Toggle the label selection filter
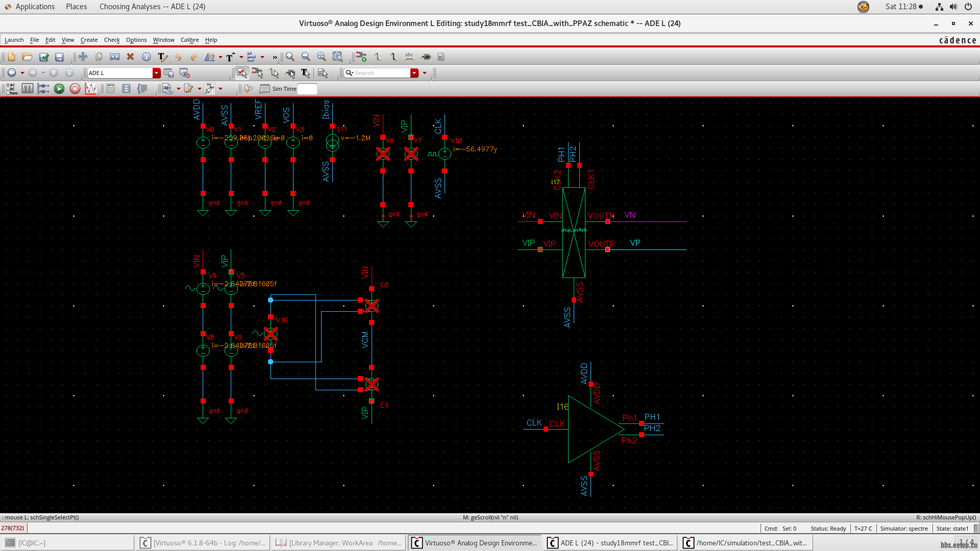The width and height of the screenshot is (980, 551). (x=306, y=73)
